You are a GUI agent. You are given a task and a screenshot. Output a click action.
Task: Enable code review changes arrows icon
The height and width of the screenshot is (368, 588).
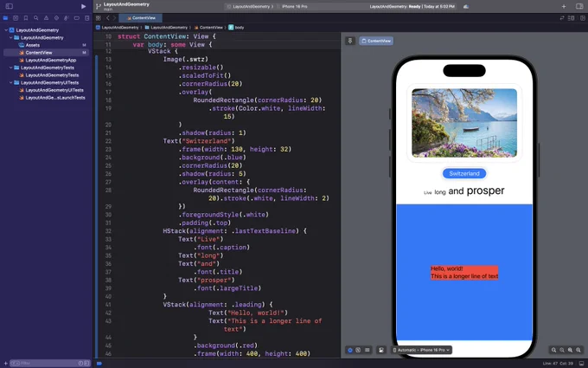[x=562, y=18]
